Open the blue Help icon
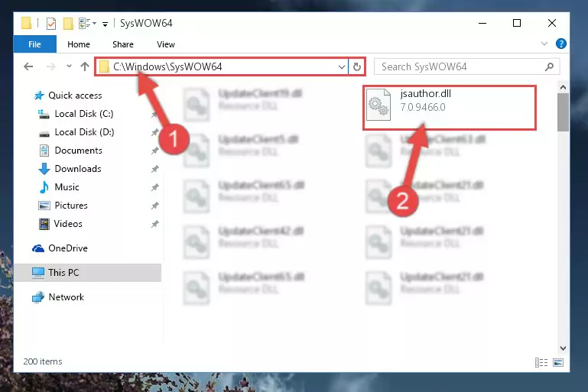This screenshot has height=392, width=588. click(561, 44)
